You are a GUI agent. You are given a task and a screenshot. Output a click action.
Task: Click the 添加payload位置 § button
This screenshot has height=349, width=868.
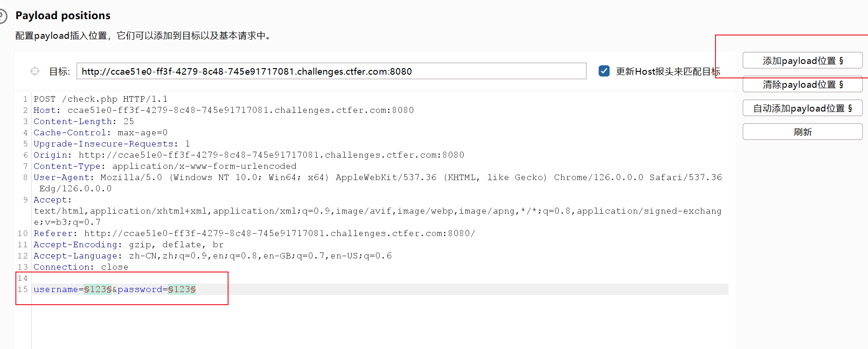tap(802, 61)
